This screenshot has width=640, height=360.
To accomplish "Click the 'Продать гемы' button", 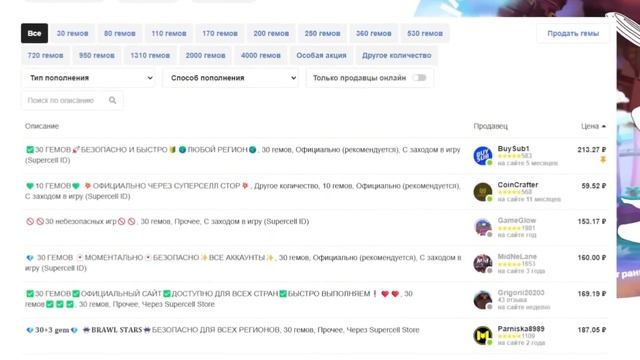I will pos(573,33).
